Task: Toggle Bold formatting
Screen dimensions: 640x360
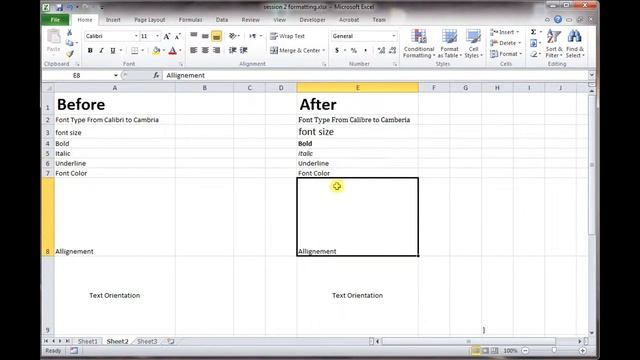Action: coord(90,51)
